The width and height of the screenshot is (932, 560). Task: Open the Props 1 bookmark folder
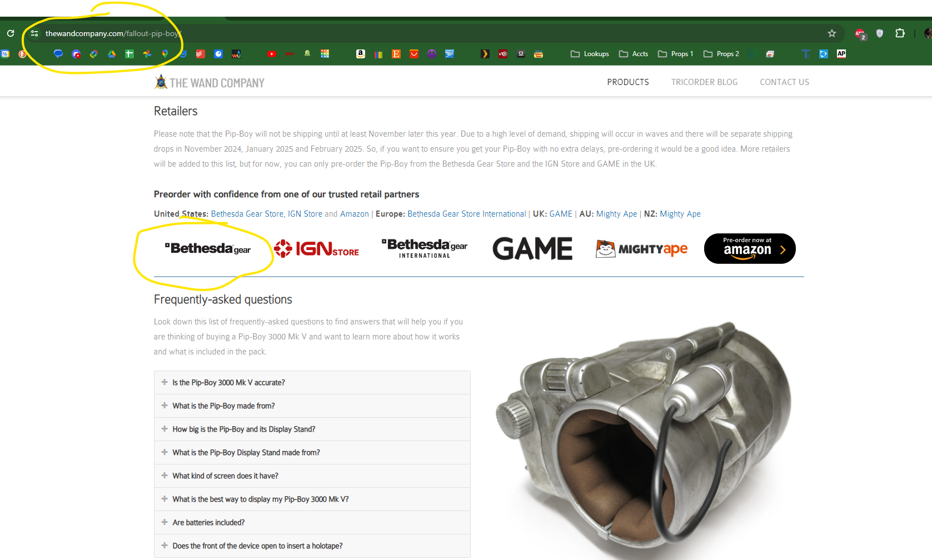(676, 54)
